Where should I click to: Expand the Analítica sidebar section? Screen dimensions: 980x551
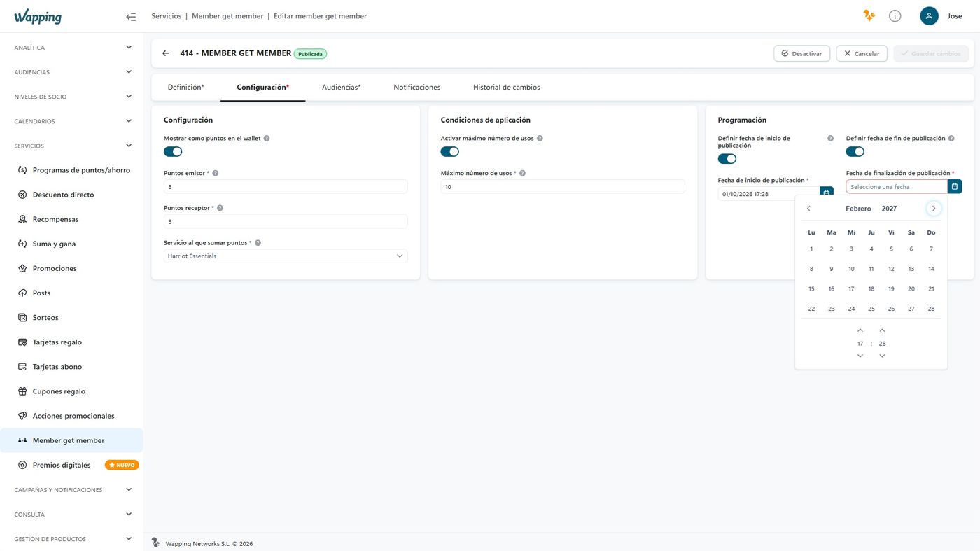(72, 48)
